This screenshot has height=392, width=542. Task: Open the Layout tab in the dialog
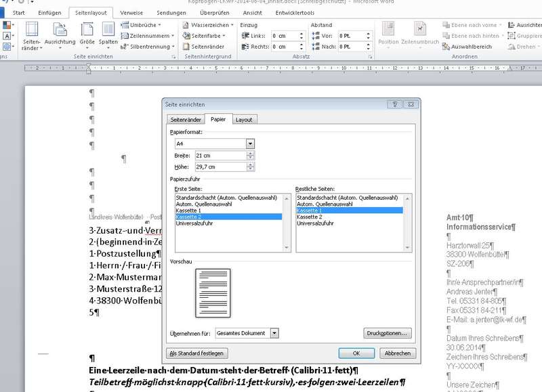pos(244,120)
